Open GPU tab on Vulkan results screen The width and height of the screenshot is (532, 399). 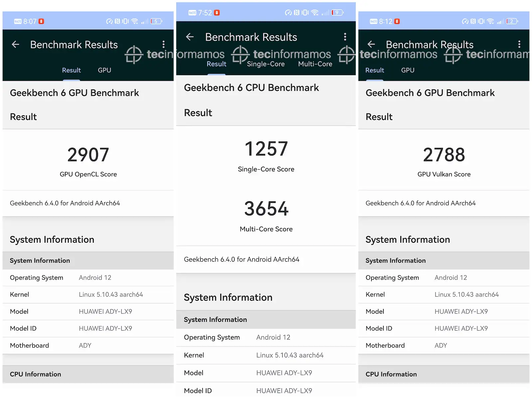408,70
